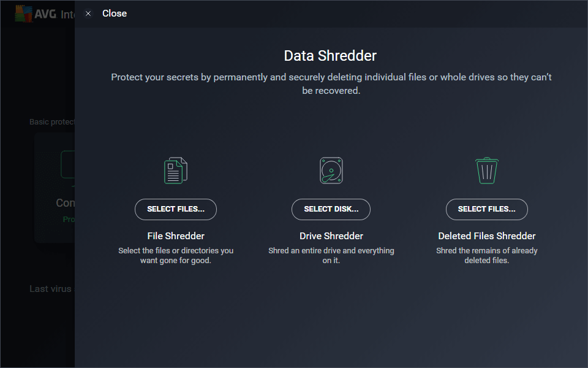Image resolution: width=588 pixels, height=368 pixels.
Task: Click the AVG logo in the top-left
Action: 26,13
